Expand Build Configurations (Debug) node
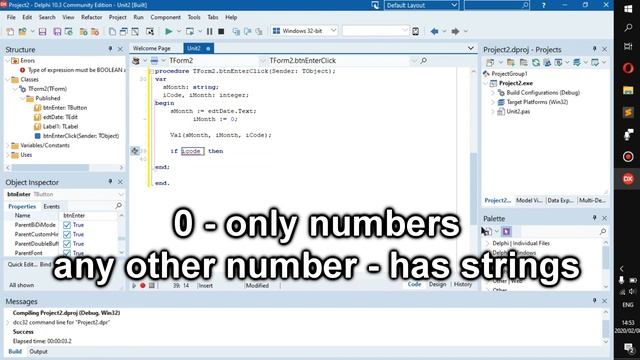The height and width of the screenshot is (360, 640). point(493,93)
